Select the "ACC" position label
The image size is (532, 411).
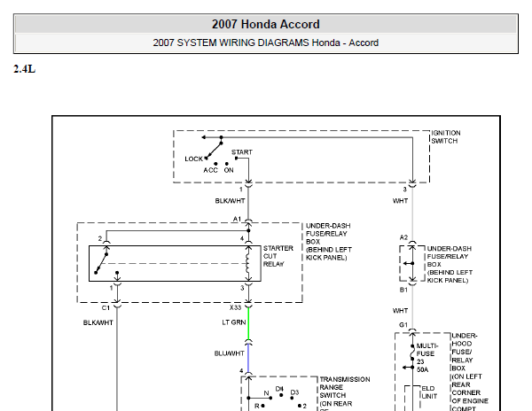click(210, 170)
